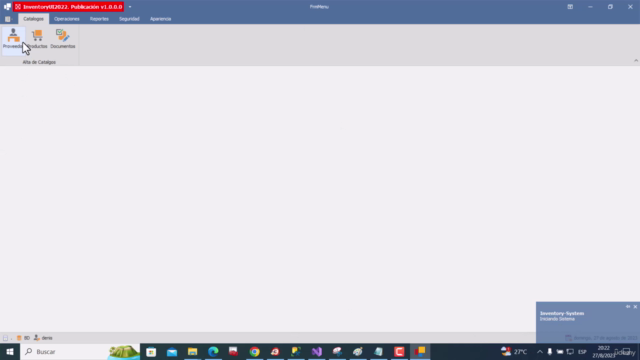Launch Microsoft Edge from the taskbar
The height and width of the screenshot is (360, 640).
213,351
